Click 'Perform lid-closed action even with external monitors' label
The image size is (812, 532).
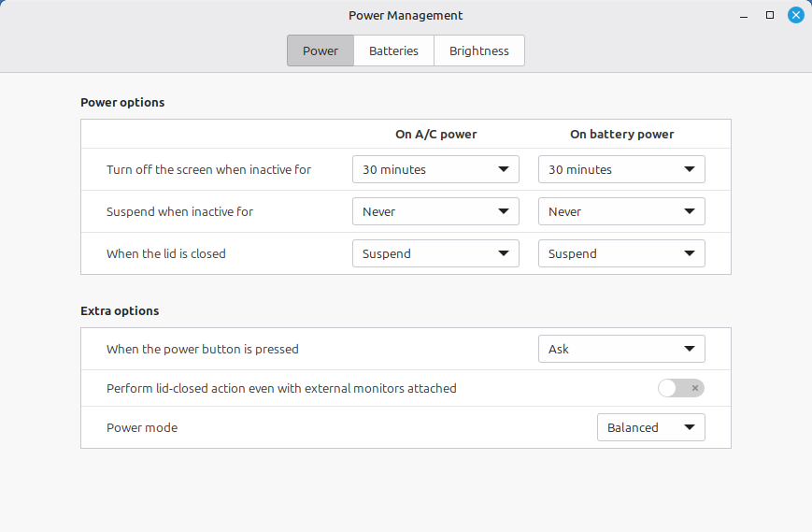click(x=281, y=389)
